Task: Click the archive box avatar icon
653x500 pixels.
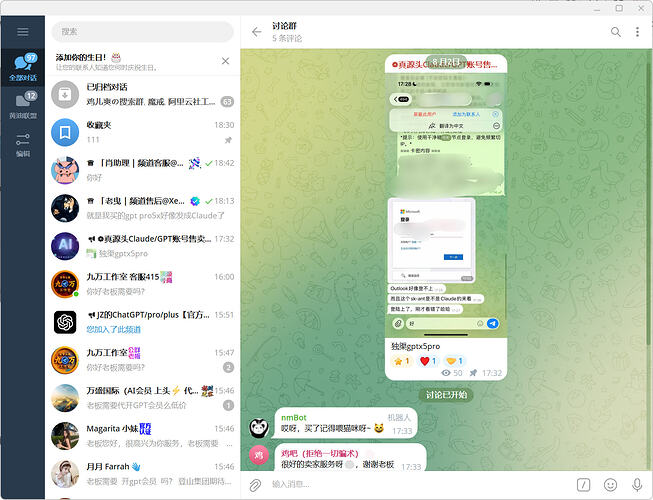Action: pos(65,95)
